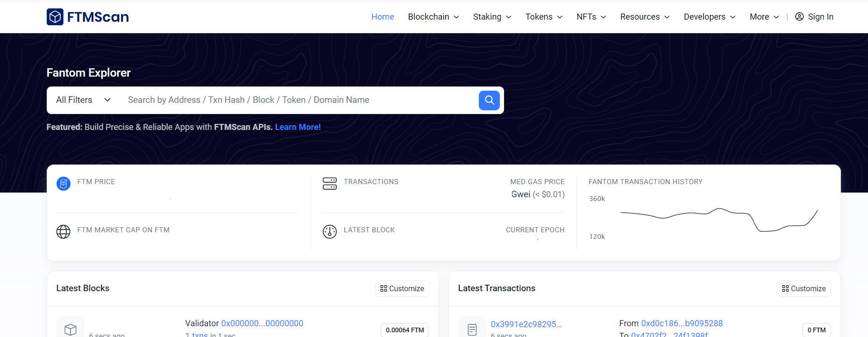Expand the Staking menu
Viewport: 868px width, 337px height.
492,17
